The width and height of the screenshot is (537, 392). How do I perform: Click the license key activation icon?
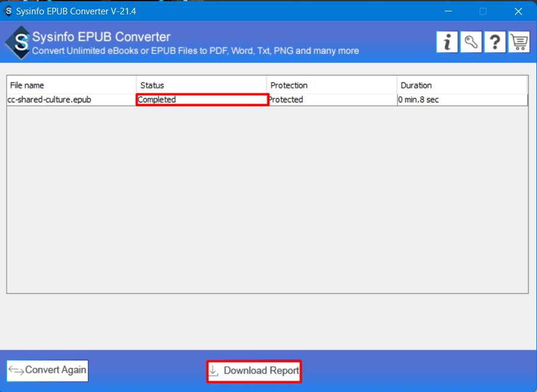tap(471, 42)
